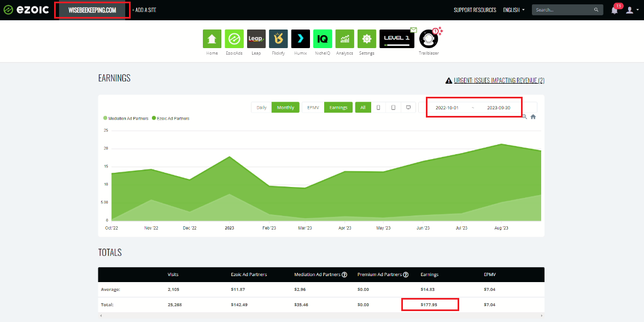The image size is (644, 322).
Task: Click the Total row label
Action: 107,305
